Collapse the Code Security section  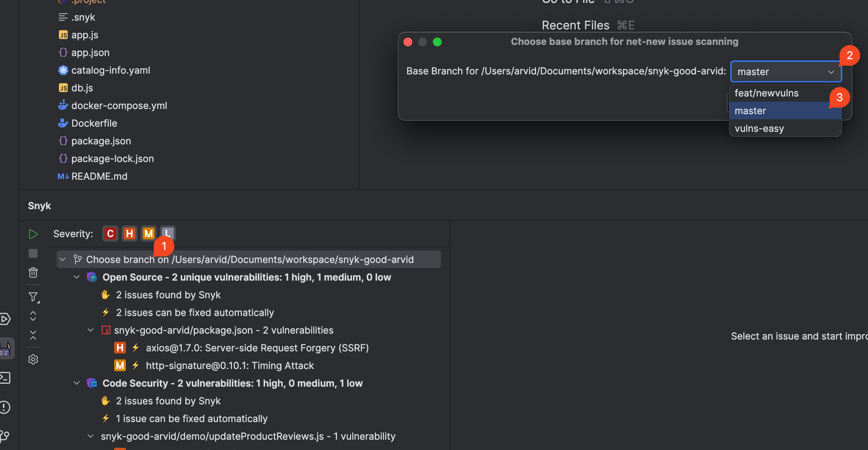77,383
